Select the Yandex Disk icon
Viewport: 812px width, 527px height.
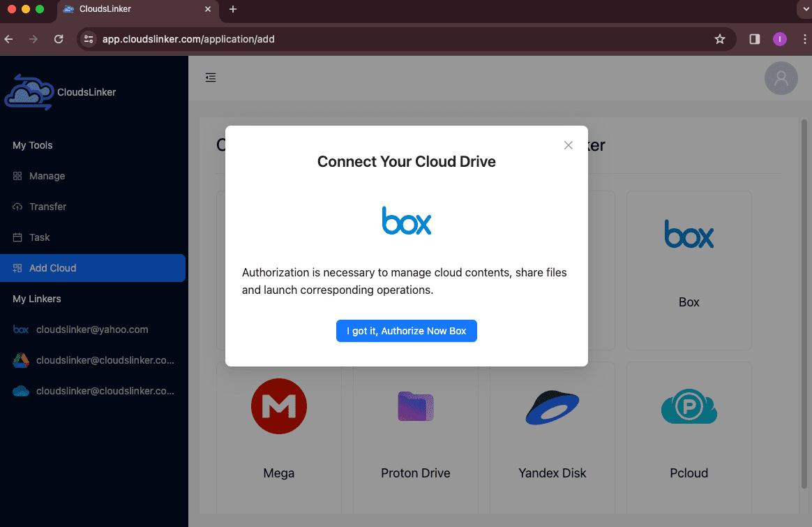(x=552, y=408)
